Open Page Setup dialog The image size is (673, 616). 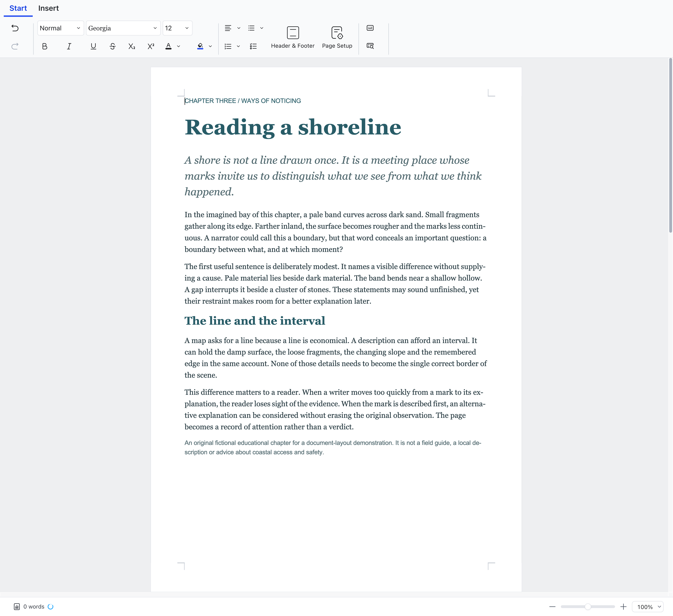click(337, 37)
